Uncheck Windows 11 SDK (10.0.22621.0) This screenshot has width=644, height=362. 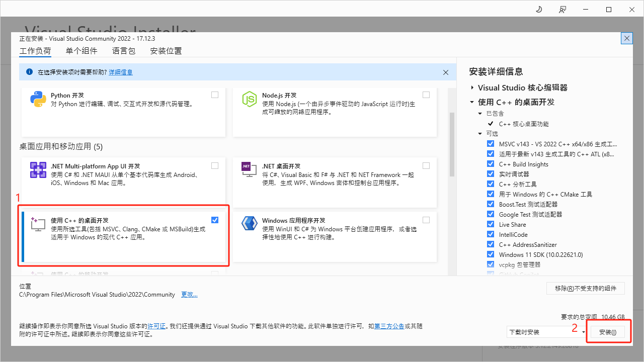[491, 254]
